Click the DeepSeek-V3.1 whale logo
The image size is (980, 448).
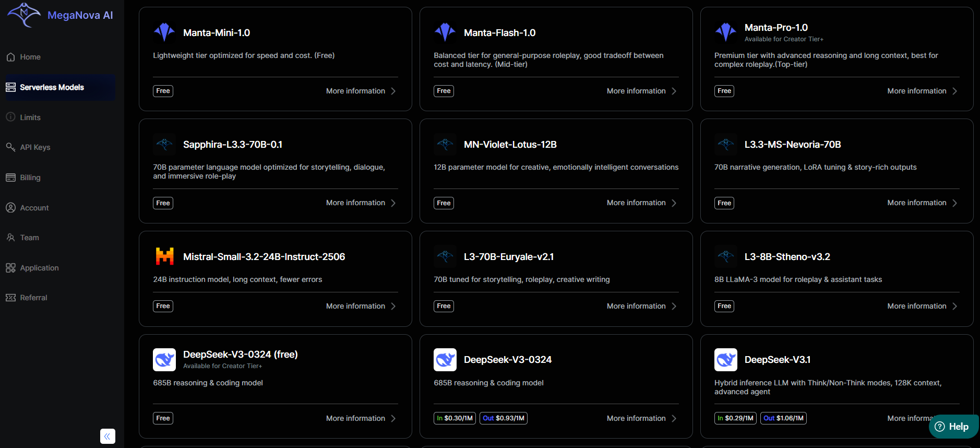(x=725, y=360)
